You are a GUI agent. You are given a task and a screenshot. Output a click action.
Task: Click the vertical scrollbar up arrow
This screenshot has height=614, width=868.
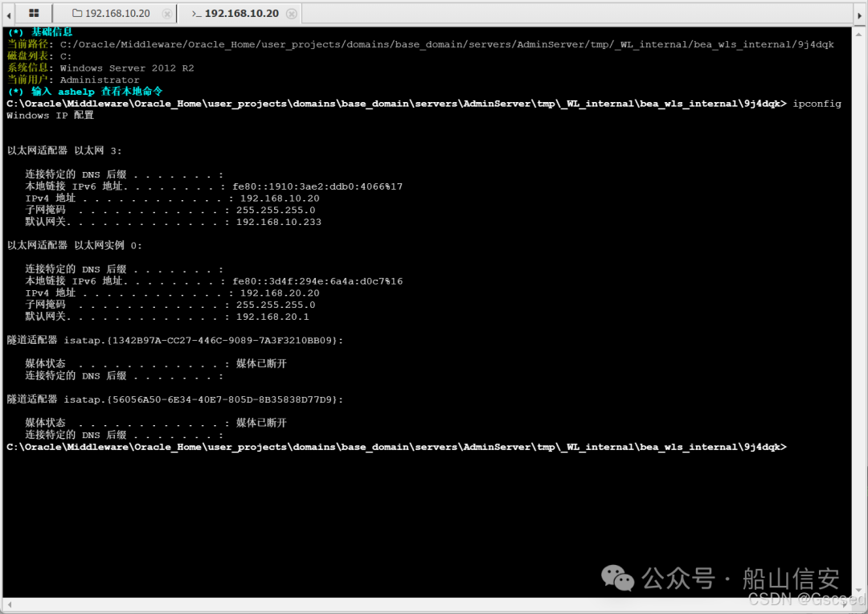coord(860,33)
